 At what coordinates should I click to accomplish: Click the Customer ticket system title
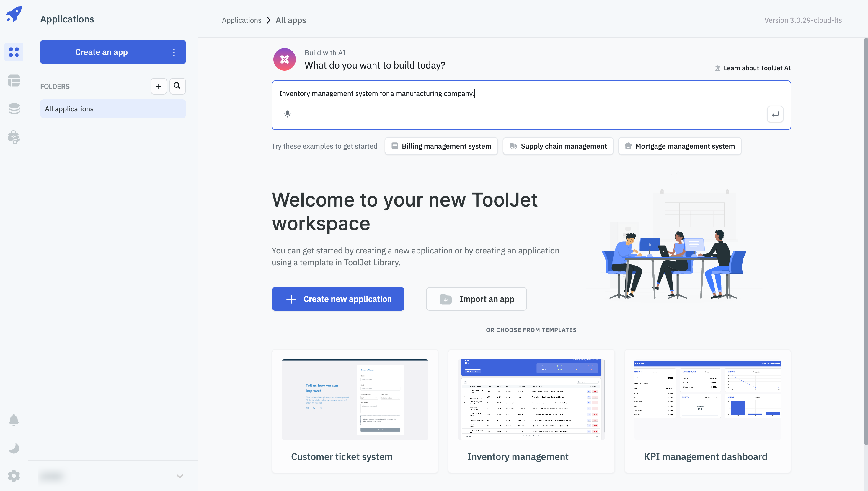tap(342, 457)
